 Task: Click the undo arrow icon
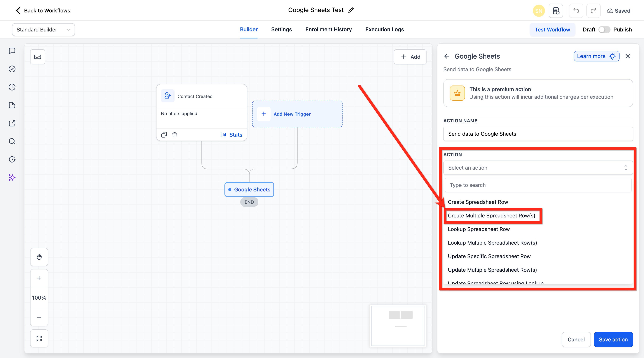pos(576,11)
